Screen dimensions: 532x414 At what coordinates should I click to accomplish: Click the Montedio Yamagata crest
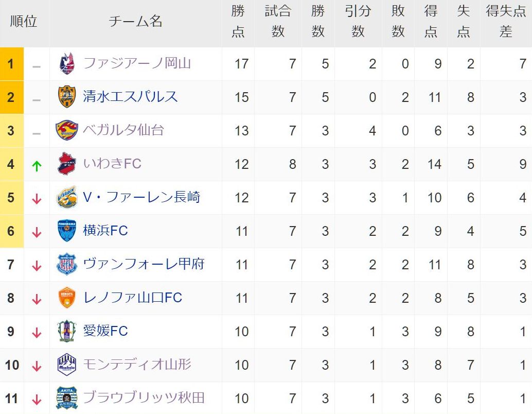pyautogui.click(x=67, y=365)
